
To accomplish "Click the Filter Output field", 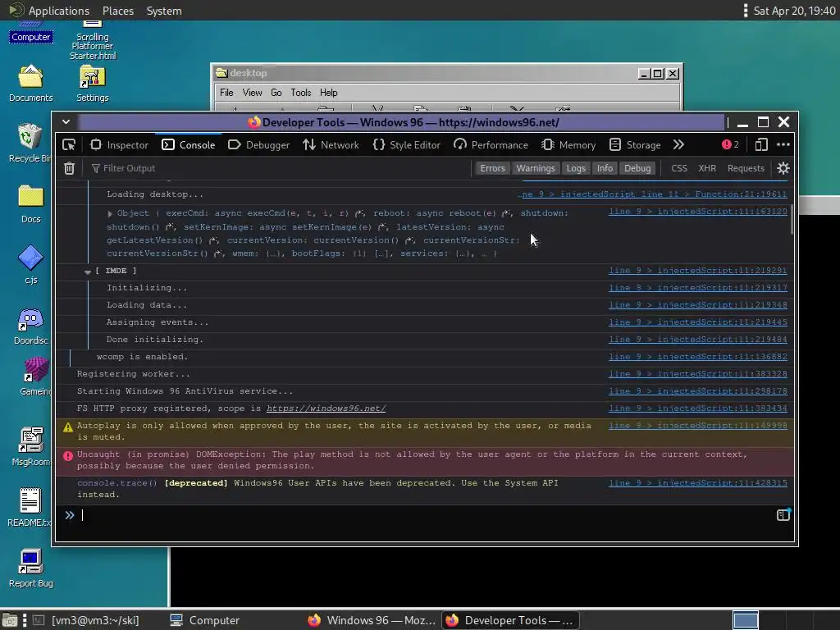I will 279,168.
